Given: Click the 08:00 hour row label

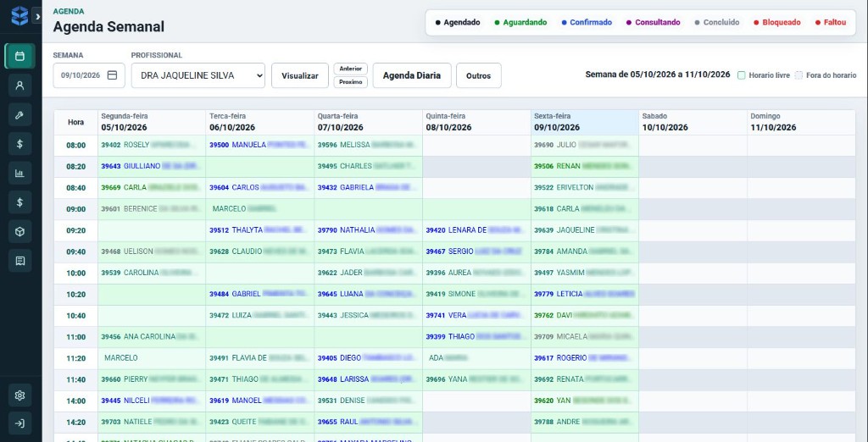Looking at the screenshot, I should pos(75,146).
